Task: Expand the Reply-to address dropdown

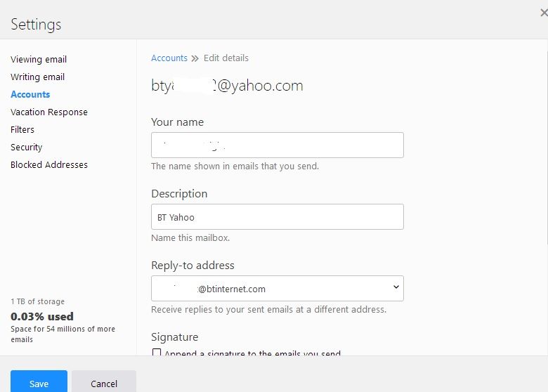Action: 278,289
